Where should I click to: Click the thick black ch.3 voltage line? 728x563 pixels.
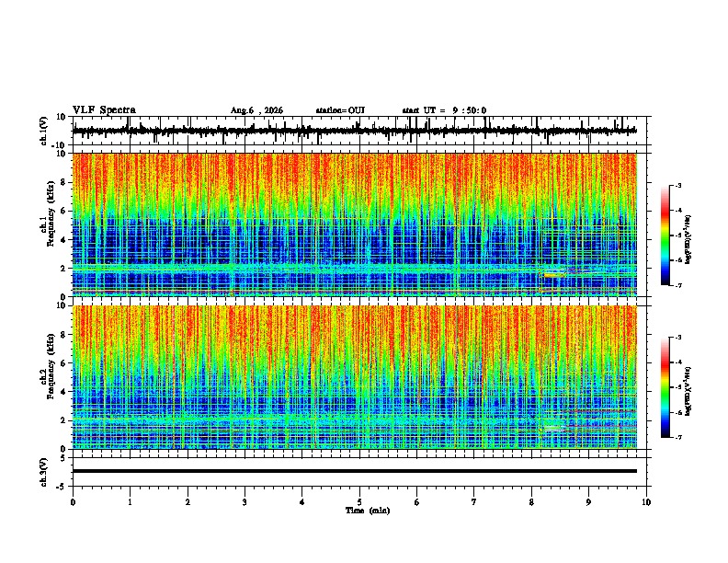click(354, 471)
